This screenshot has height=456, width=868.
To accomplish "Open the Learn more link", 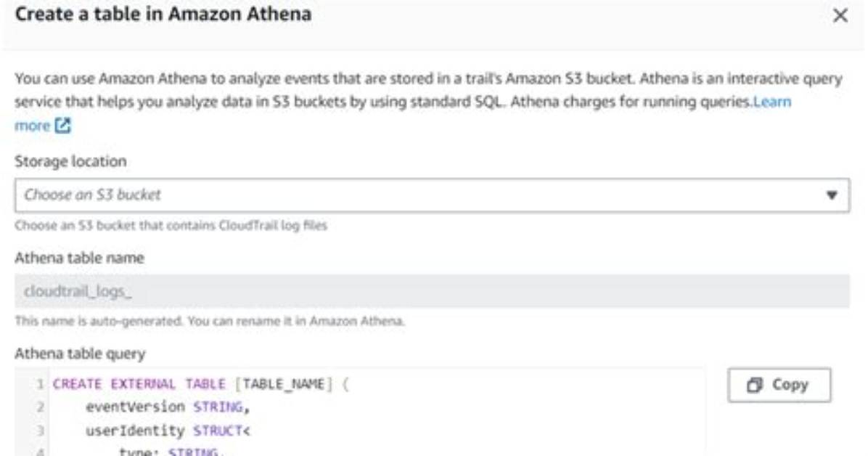I will 771,102.
